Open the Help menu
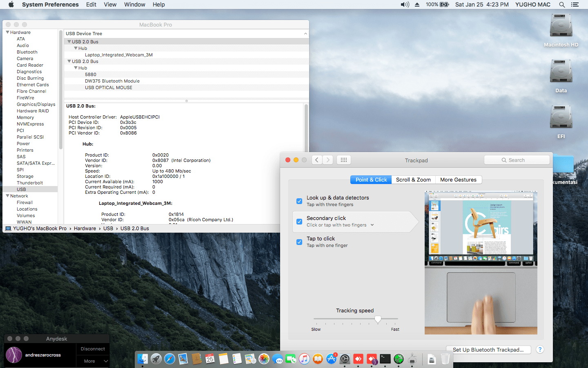This screenshot has height=368, width=588. point(159,4)
